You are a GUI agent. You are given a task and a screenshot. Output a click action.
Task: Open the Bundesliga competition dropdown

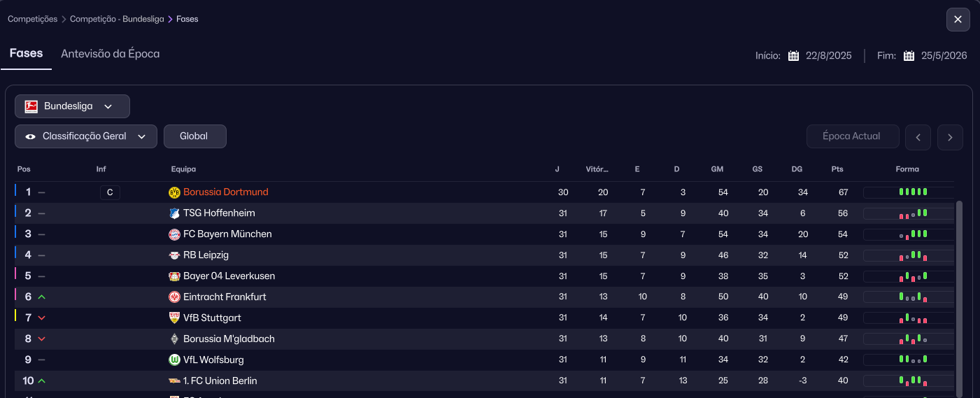click(72, 106)
